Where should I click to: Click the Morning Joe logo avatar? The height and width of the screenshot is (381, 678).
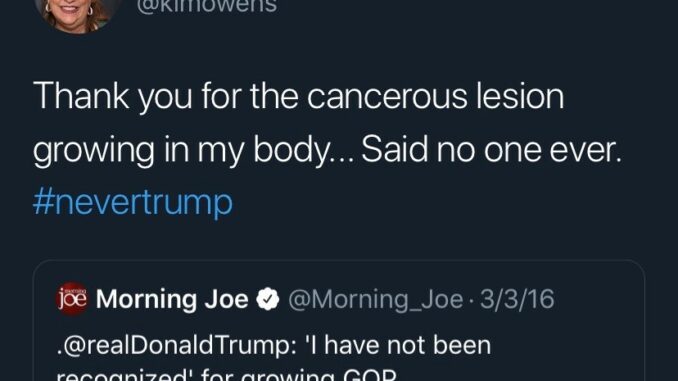pos(73,299)
